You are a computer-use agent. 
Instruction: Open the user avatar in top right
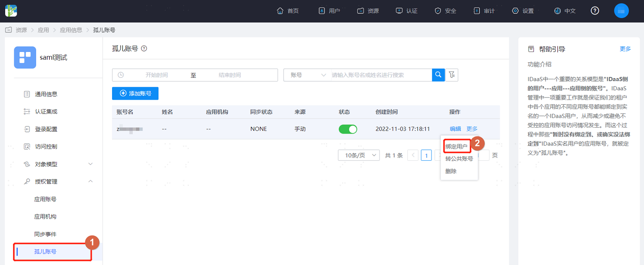coord(621,11)
